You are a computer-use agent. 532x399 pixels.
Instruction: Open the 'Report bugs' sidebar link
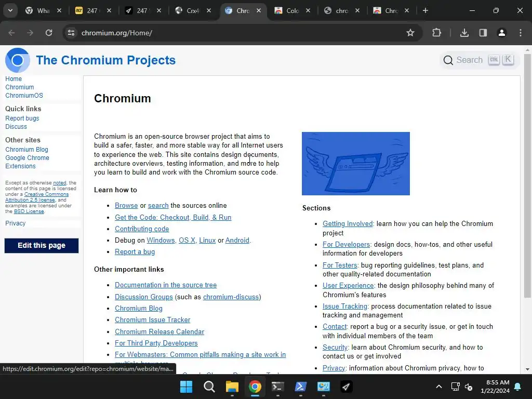point(22,118)
